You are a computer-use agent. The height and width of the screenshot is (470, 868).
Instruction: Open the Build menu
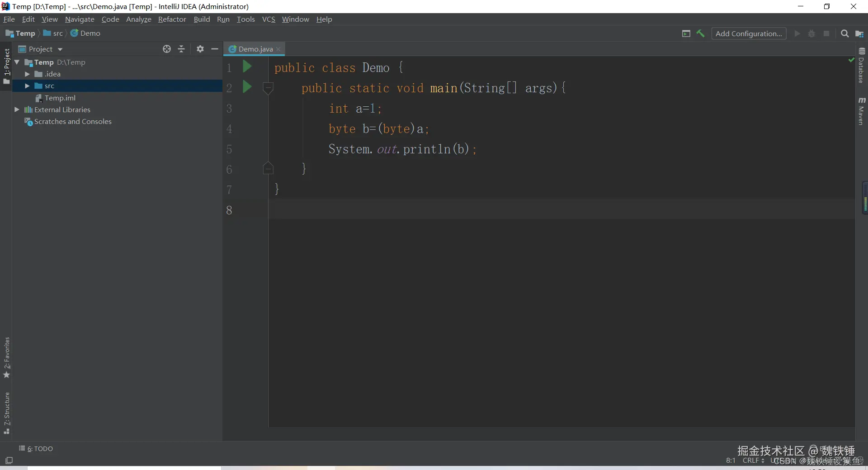[202, 19]
